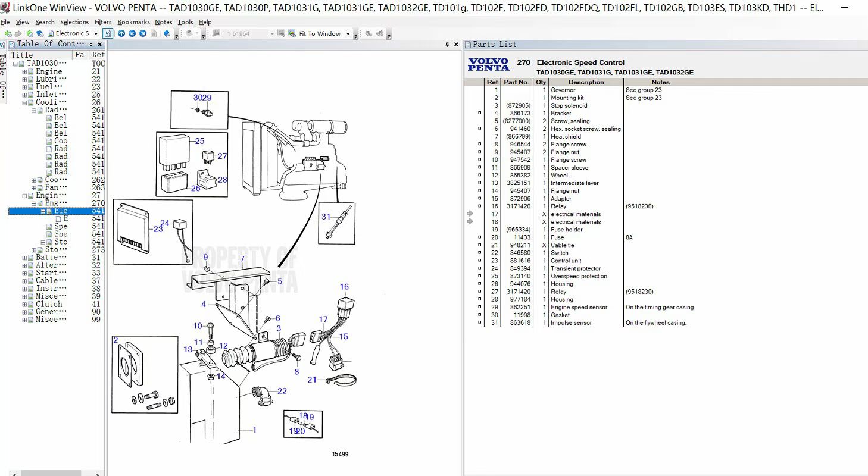Click the blue Home navigation icon
Viewport: 868px width, 476px height.
[121, 33]
